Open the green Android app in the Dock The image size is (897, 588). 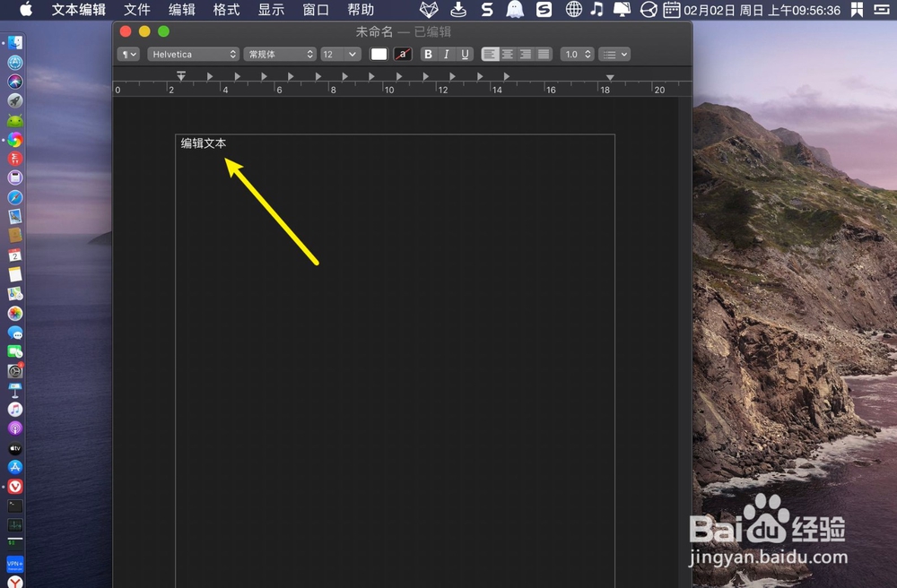pyautogui.click(x=15, y=121)
